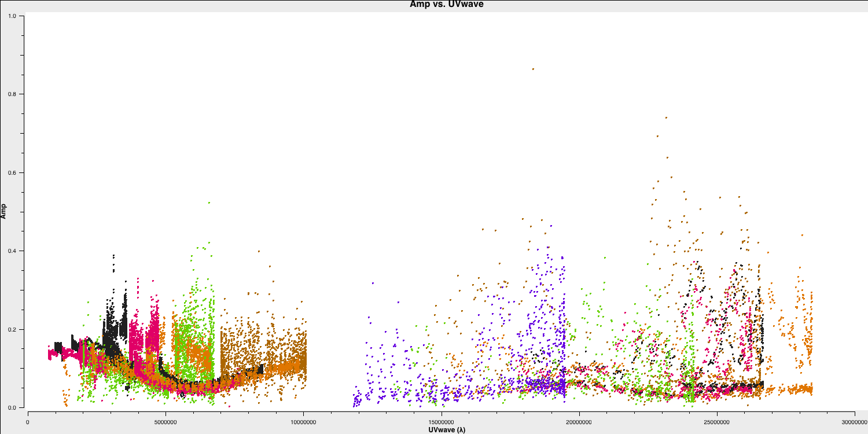Click the '25000000' x-axis tick label
Image resolution: width=868 pixels, height=434 pixels.
coord(718,422)
